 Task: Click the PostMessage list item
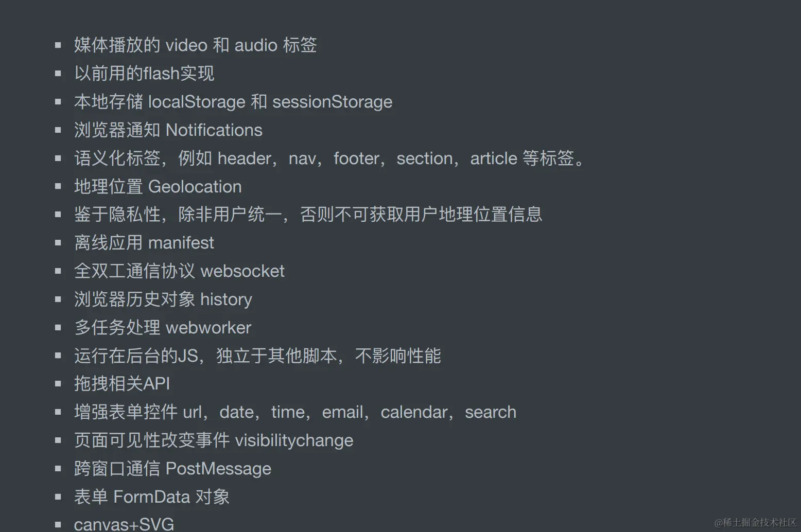172,469
